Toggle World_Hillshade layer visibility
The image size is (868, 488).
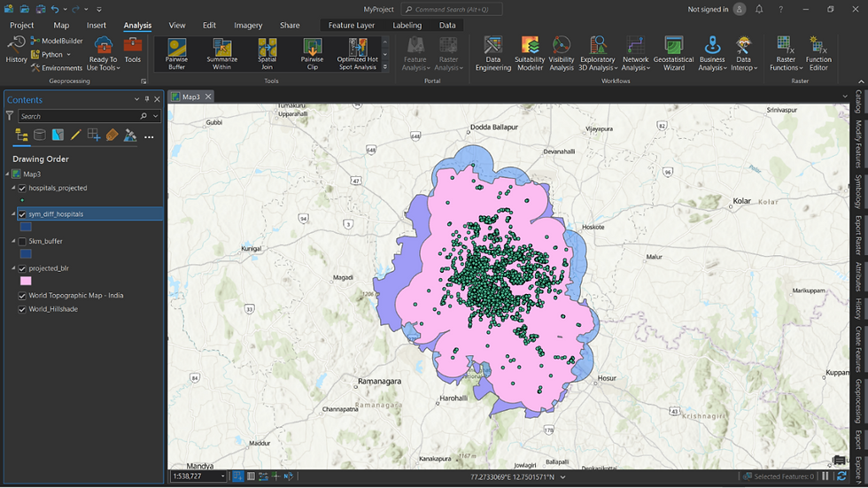pyautogui.click(x=22, y=309)
